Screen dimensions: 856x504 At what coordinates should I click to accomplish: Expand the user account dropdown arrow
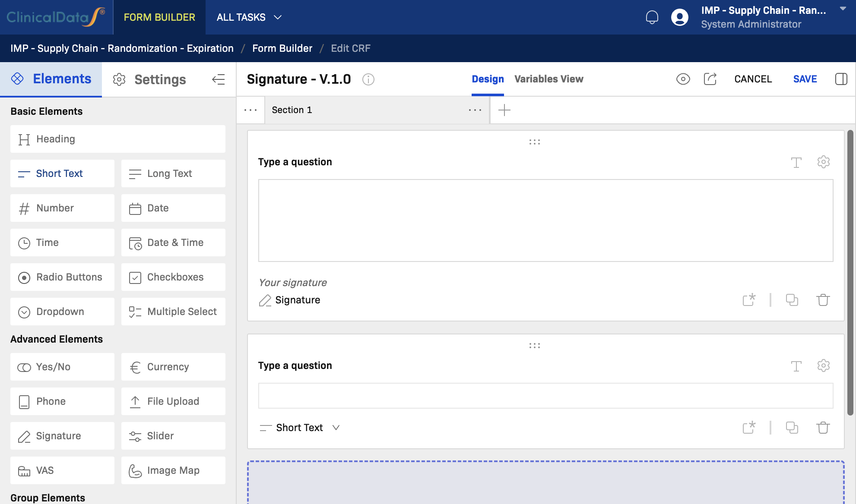843,9
